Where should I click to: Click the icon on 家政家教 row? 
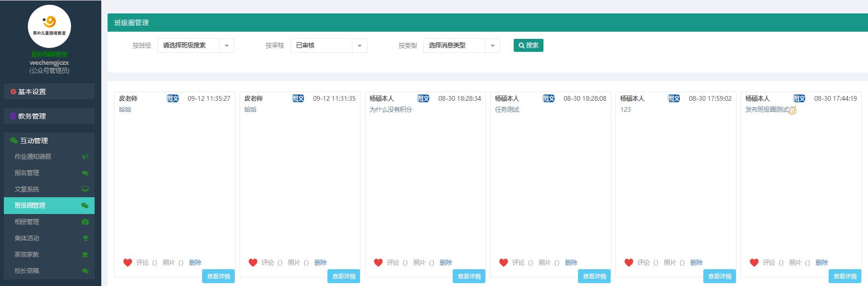tap(85, 254)
